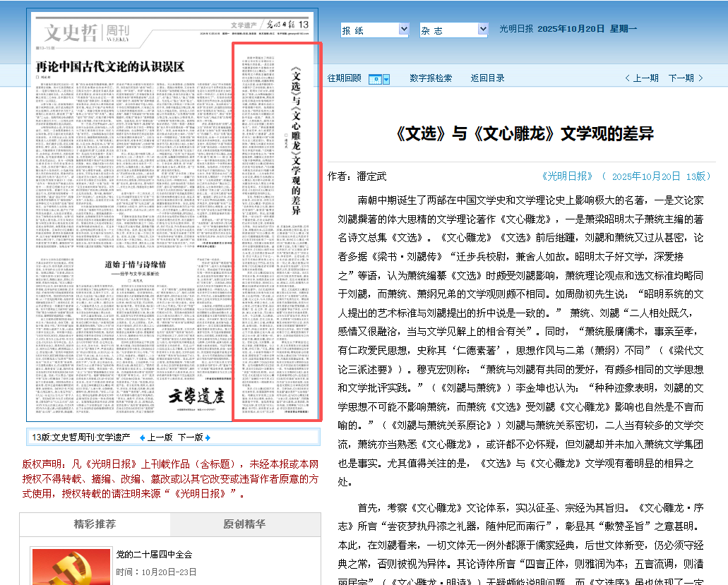
Task: Open the dropdown arrow next to the calendar
Action: (386, 78)
